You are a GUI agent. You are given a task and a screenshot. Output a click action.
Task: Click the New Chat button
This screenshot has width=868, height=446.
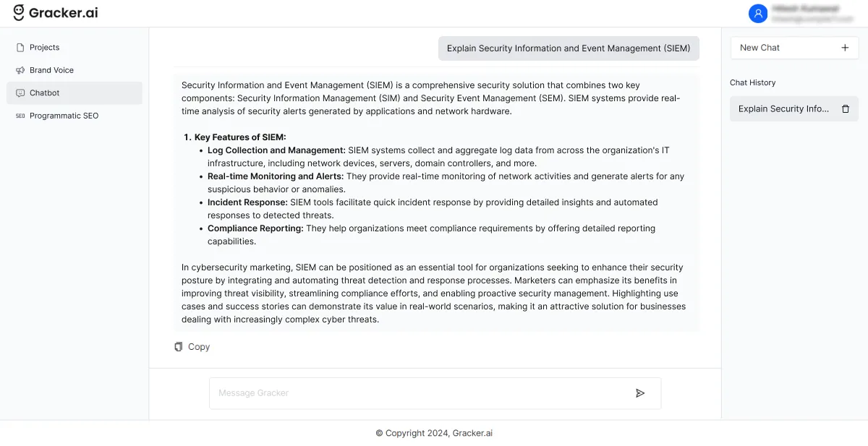click(x=794, y=48)
